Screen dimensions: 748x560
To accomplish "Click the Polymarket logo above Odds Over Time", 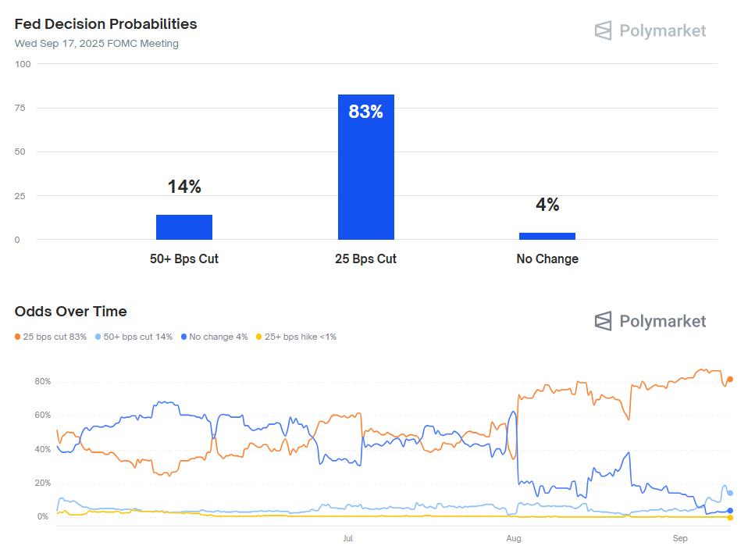I will tap(650, 321).
